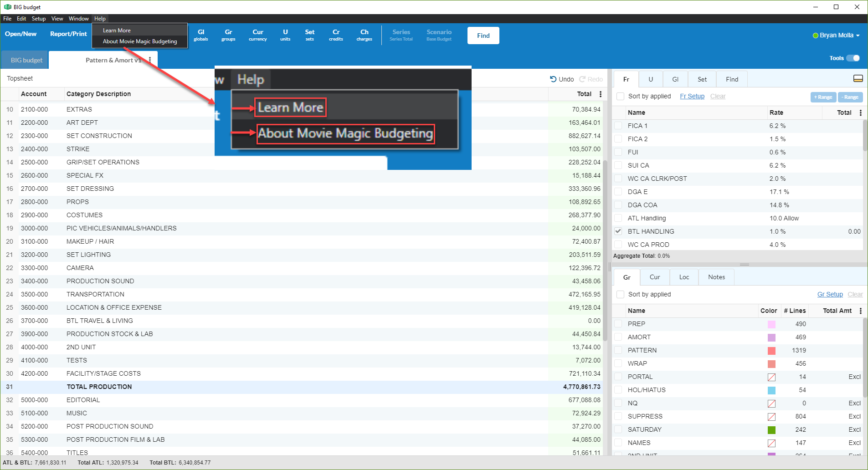Viewport: 868px width, 470px height.
Task: Switch to the Loc tab in lower panel
Action: (684, 277)
